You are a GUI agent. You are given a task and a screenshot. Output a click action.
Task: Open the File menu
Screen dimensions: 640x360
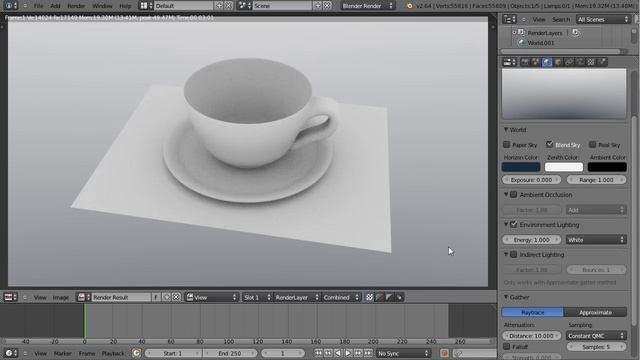(x=38, y=6)
